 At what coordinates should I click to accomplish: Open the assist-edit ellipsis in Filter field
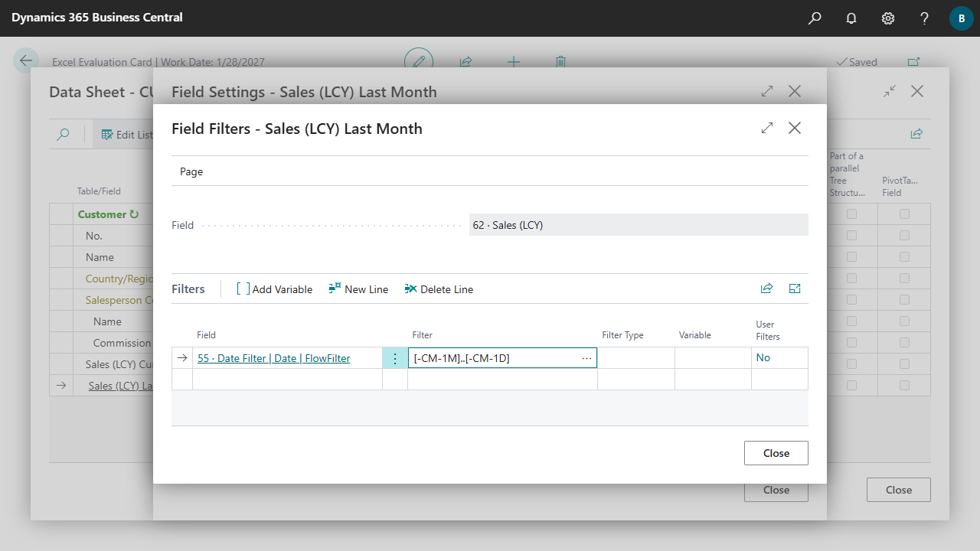coord(586,358)
